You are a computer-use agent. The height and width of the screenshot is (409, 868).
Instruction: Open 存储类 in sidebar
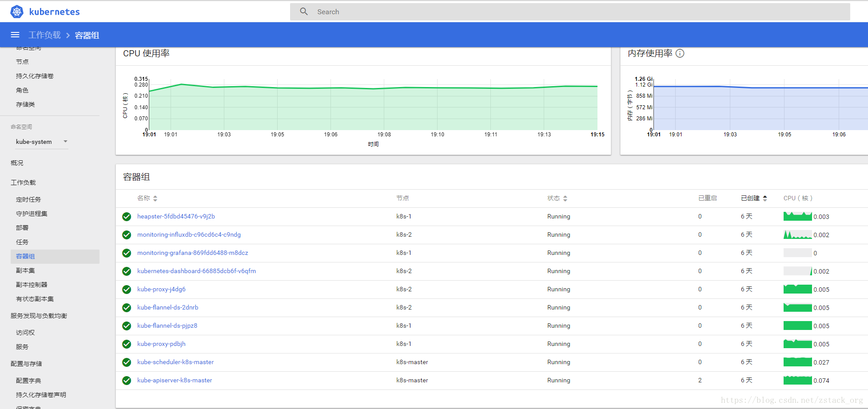point(25,104)
